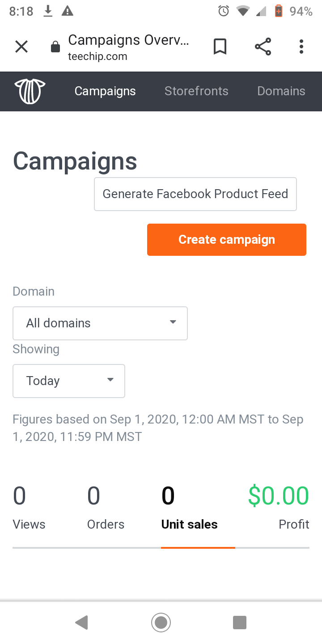Open the three-dot overflow menu
Screen dimensions: 322x644
pyautogui.click(x=301, y=47)
